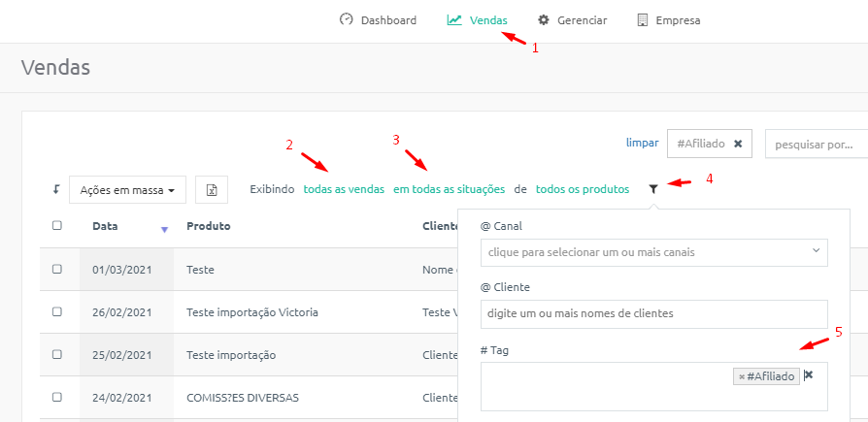Click the todas as vendas link
This screenshot has width=868, height=422.
point(344,189)
